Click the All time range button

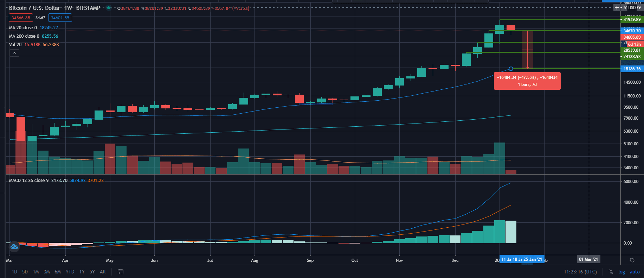tap(103, 272)
